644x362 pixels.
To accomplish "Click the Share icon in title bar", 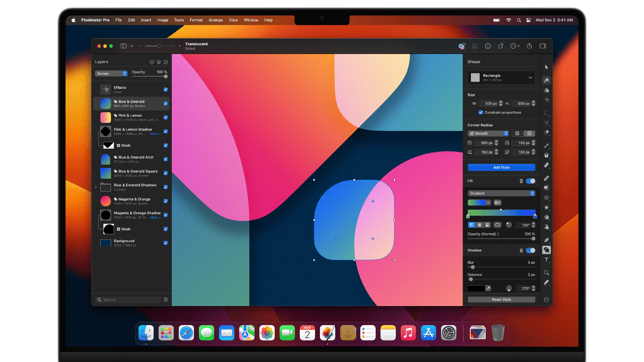I will coord(529,46).
